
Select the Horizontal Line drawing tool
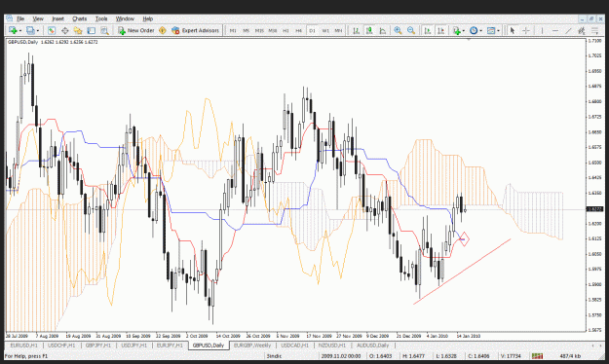[555, 30]
